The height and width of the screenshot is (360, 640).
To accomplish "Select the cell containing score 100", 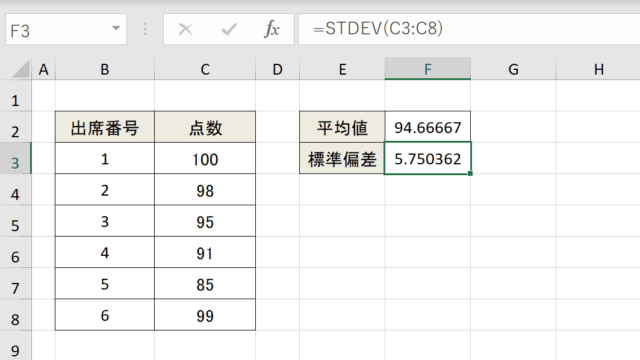I will [x=205, y=158].
